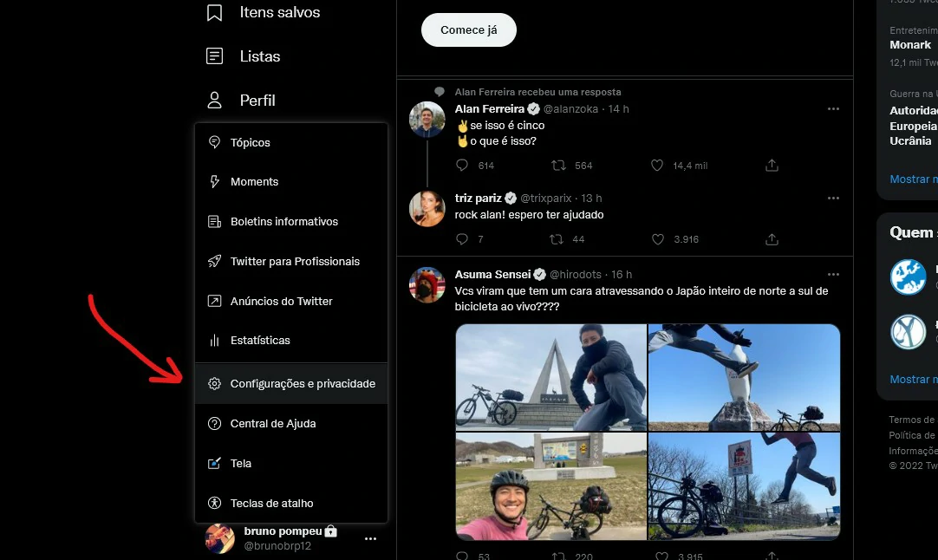938x560 pixels.
Task: Open more options on Asuma Sensei's tweet
Action: point(833,274)
